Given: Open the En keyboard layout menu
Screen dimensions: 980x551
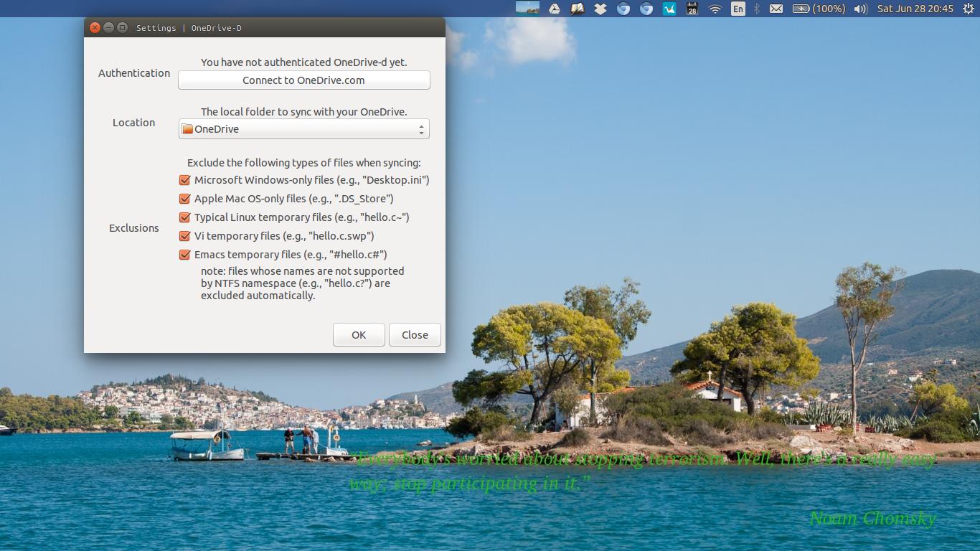Looking at the screenshot, I should click(x=738, y=9).
